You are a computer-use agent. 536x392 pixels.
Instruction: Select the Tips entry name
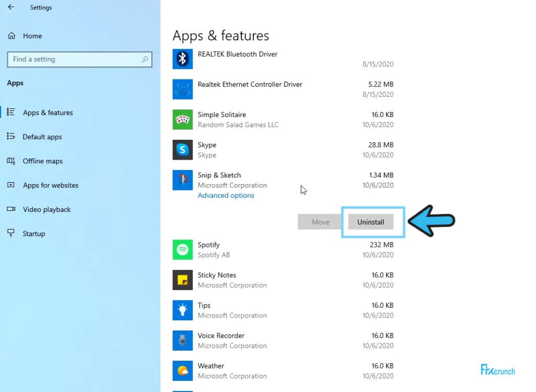pos(204,306)
